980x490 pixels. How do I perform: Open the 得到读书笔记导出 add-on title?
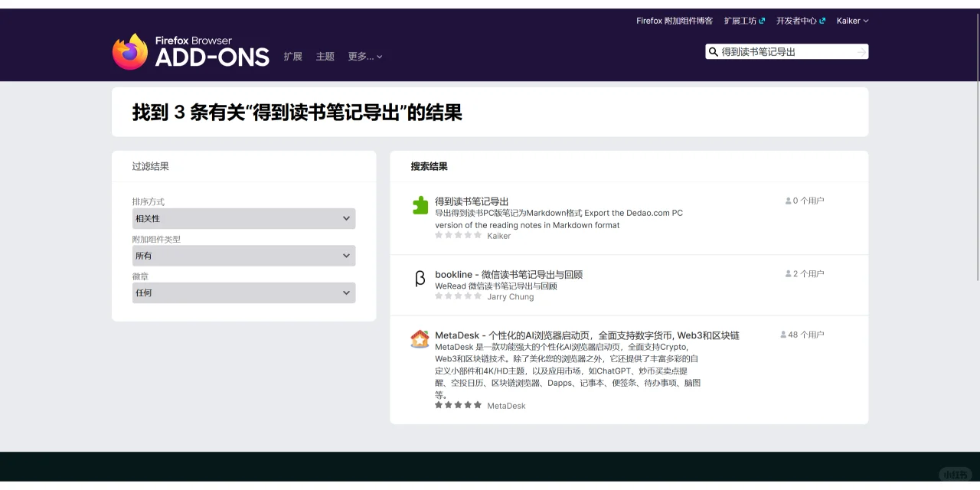click(x=472, y=201)
